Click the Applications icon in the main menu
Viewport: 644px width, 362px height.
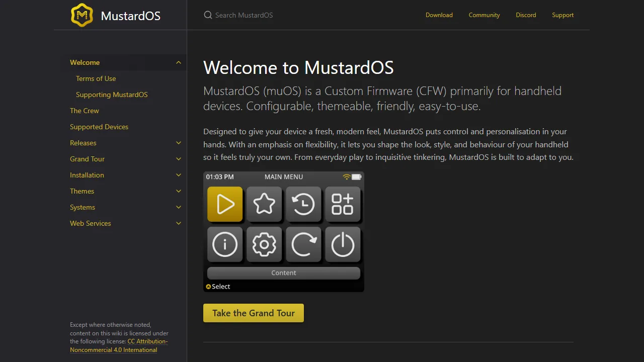click(x=343, y=204)
